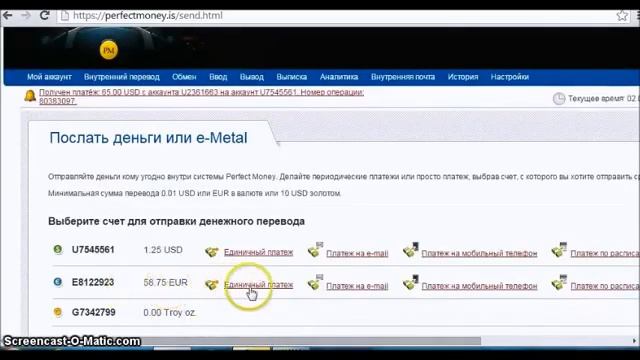This screenshot has width=640, height=360.
Task: Open the Настройки menu item
Action: click(x=510, y=77)
